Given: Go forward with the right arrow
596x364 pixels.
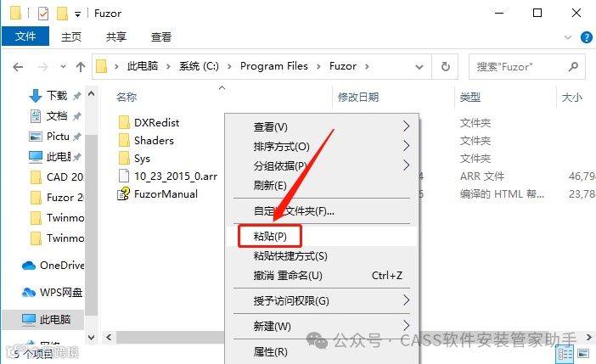Looking at the screenshot, I should [43, 67].
